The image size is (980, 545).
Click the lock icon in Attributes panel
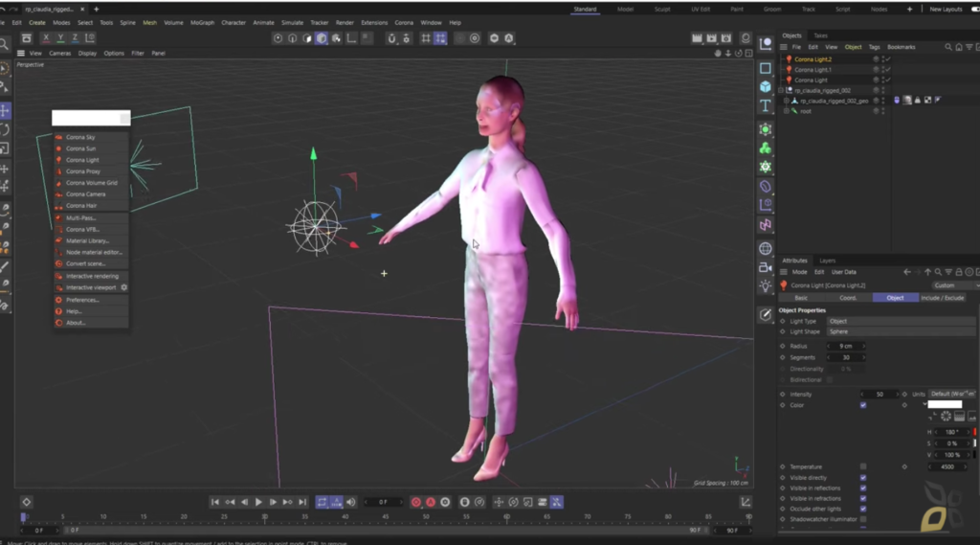tap(959, 272)
